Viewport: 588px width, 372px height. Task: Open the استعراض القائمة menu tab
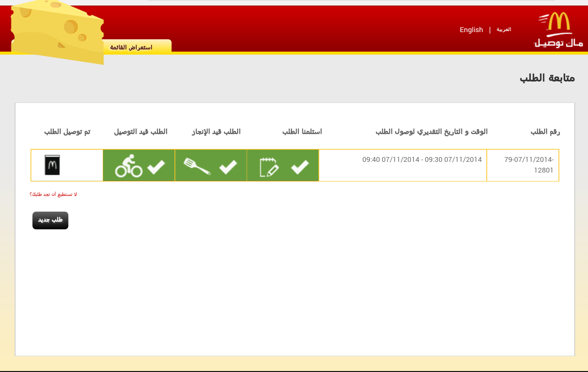131,47
